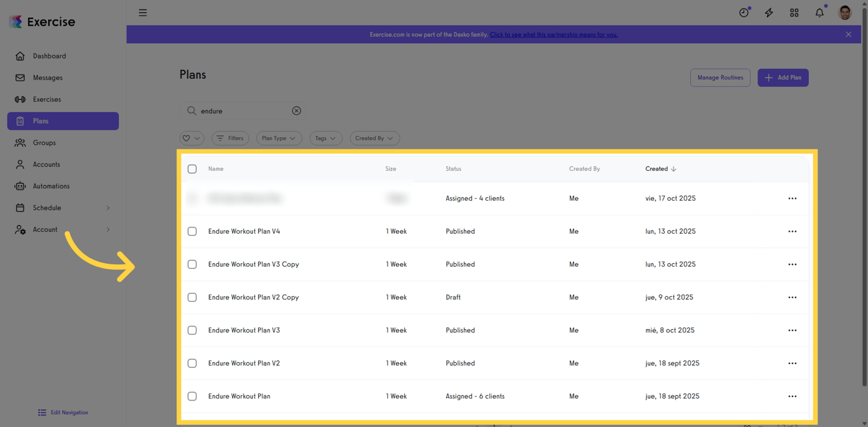Expand the Created By filter
The image size is (868, 427).
[x=374, y=138]
